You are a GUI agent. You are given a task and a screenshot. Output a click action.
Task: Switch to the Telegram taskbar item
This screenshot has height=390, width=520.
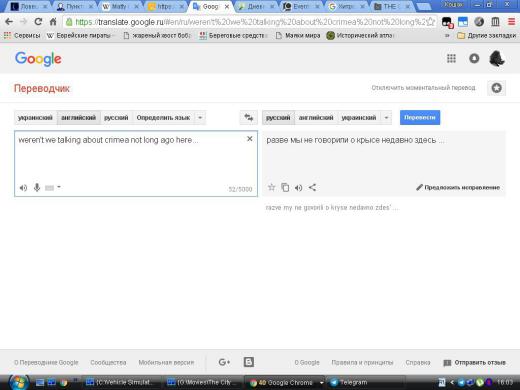click(349, 382)
